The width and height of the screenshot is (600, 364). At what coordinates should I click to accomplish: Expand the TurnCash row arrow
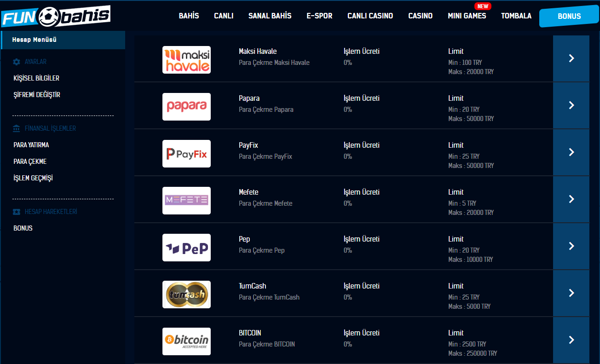point(571,293)
